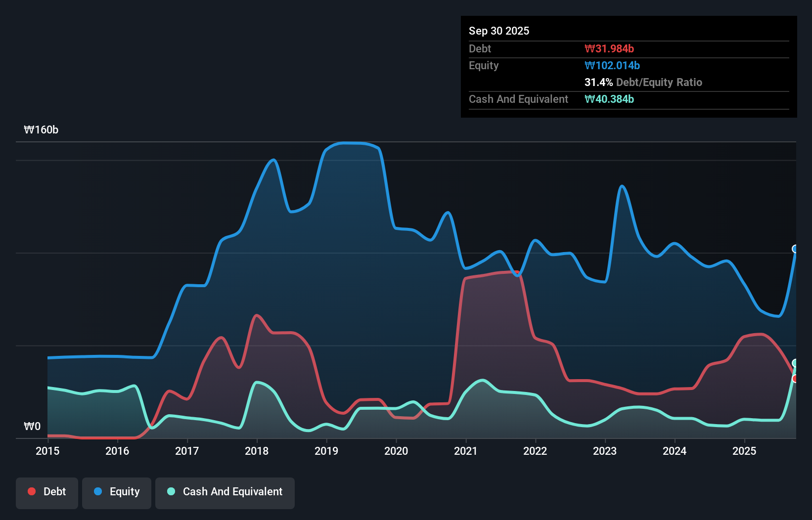This screenshot has width=812, height=520.
Task: Select the 2025 label on the time axis
Action: click(745, 451)
